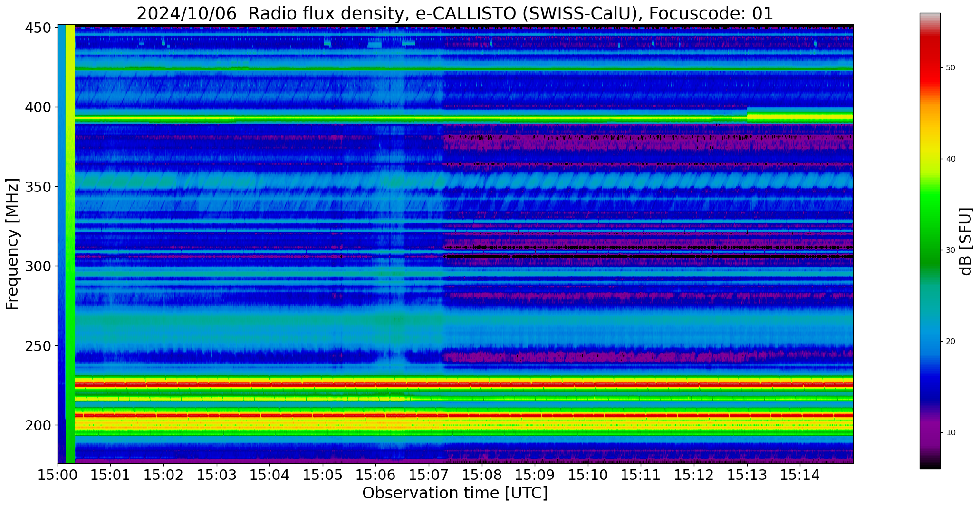Click the spectrogram plot area
The width and height of the screenshot is (980, 507).
click(x=455, y=244)
